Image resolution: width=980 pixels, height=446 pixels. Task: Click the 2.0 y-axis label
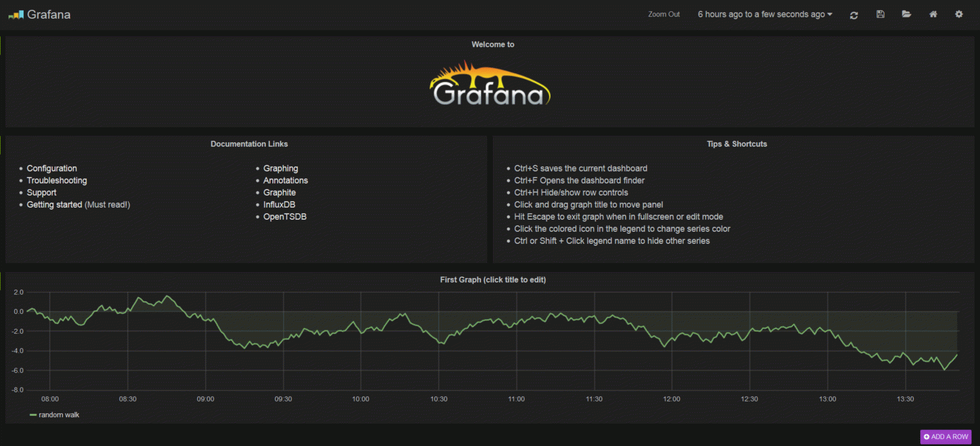tap(19, 293)
